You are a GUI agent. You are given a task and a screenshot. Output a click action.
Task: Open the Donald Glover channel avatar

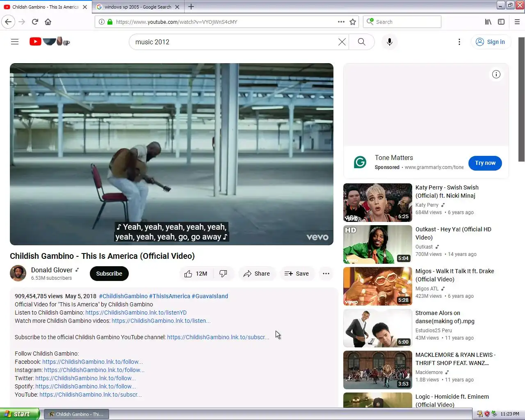(x=18, y=274)
